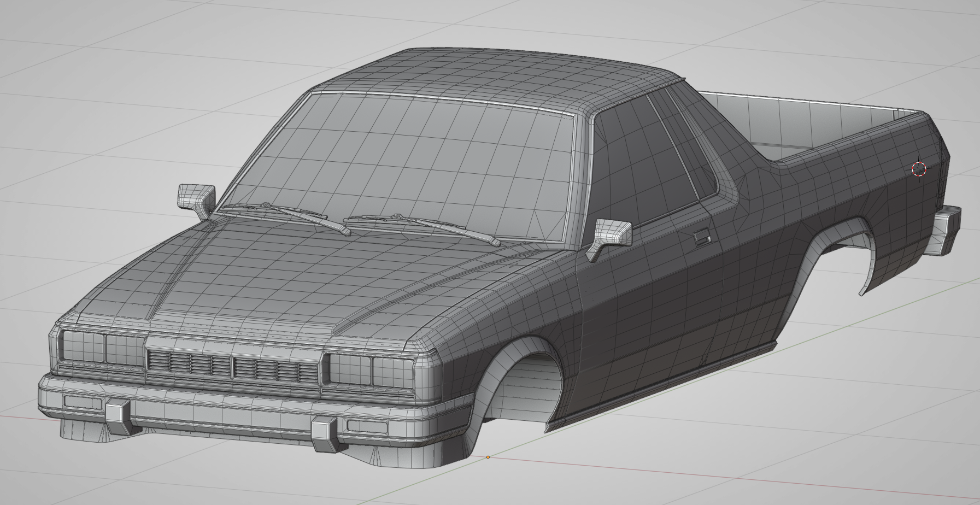Click the orange object origin dot below the car

pos(488,457)
